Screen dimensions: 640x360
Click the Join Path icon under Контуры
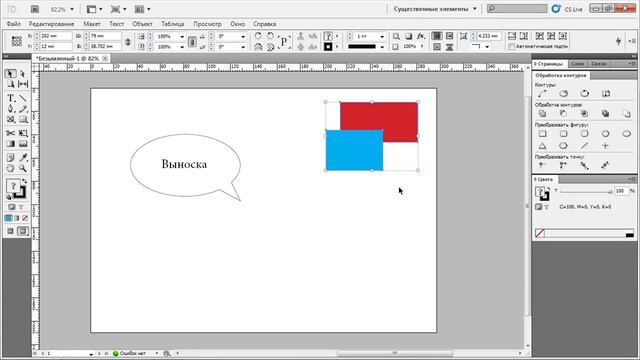click(x=542, y=93)
